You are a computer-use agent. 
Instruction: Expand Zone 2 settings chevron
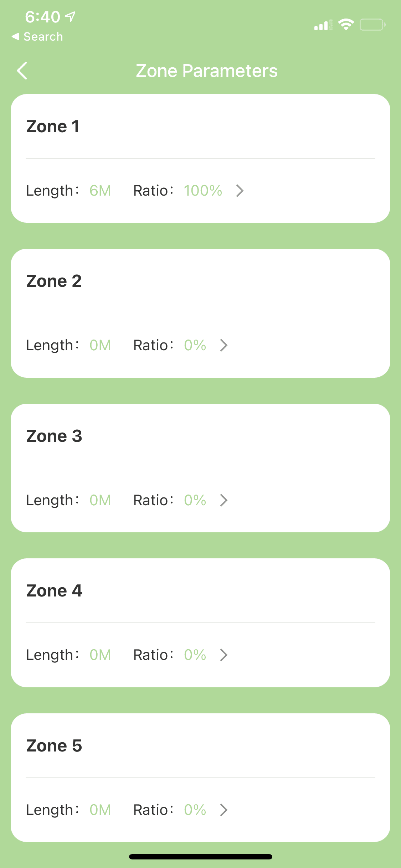pyautogui.click(x=224, y=345)
